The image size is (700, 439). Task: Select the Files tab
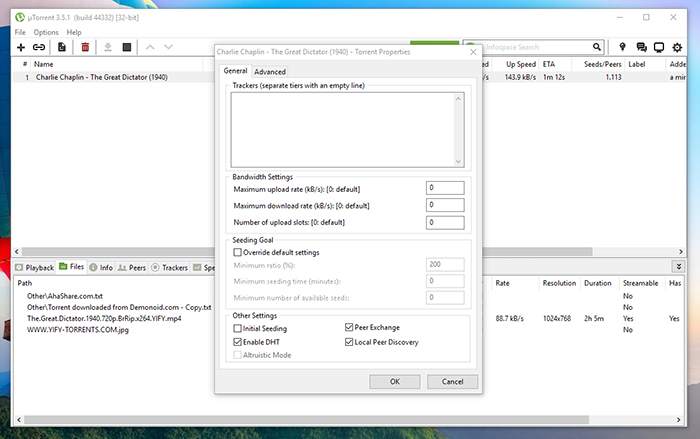(71, 267)
